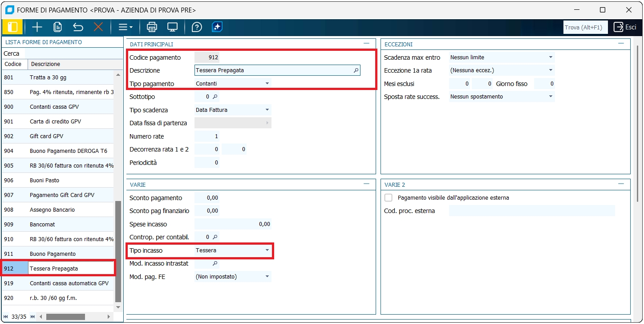Open help with the question mark icon
The image size is (644, 324).
click(x=197, y=27)
